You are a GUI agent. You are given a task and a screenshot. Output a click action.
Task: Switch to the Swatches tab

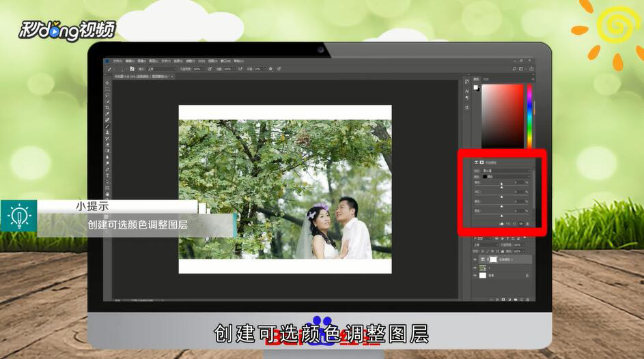[x=486, y=79]
